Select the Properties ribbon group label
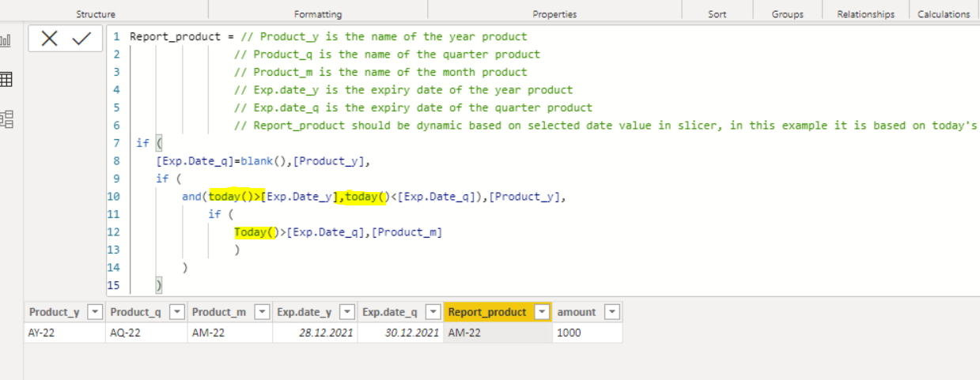Screen dimensions: 980x380 (554, 14)
